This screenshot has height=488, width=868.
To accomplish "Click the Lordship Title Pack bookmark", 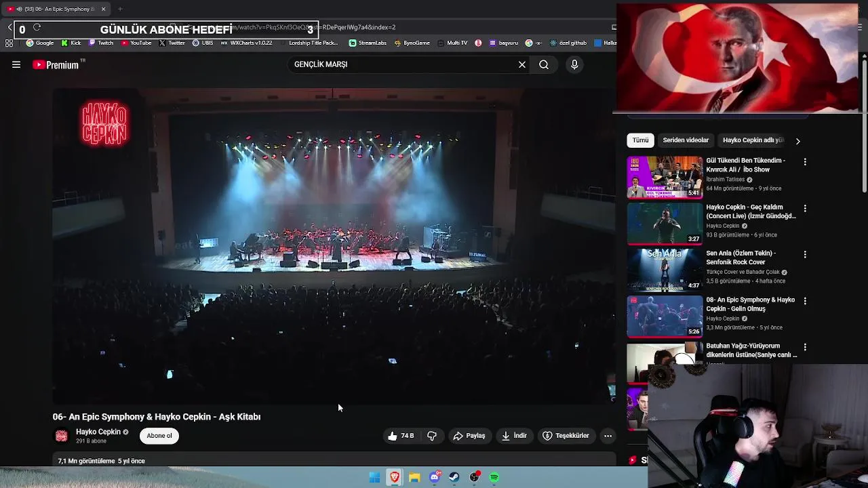I will pyautogui.click(x=309, y=43).
